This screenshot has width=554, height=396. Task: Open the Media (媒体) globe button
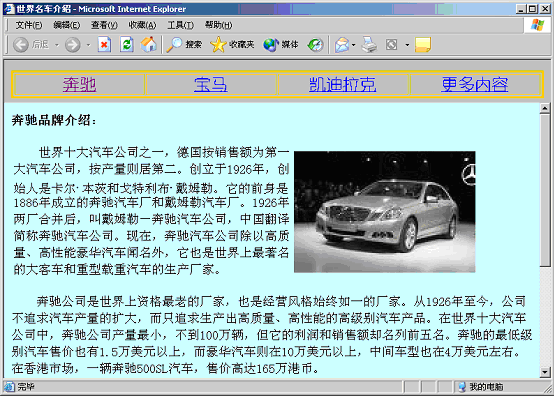[x=281, y=45]
